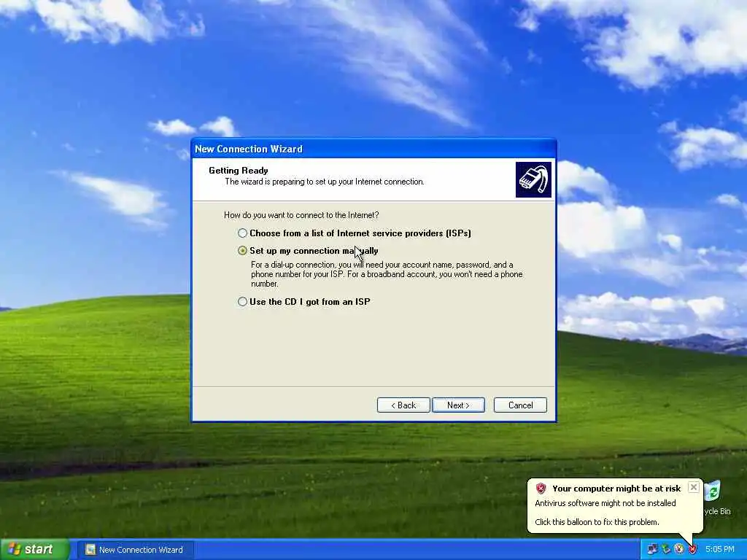
Task: Go to the next wizard step
Action: (458, 405)
